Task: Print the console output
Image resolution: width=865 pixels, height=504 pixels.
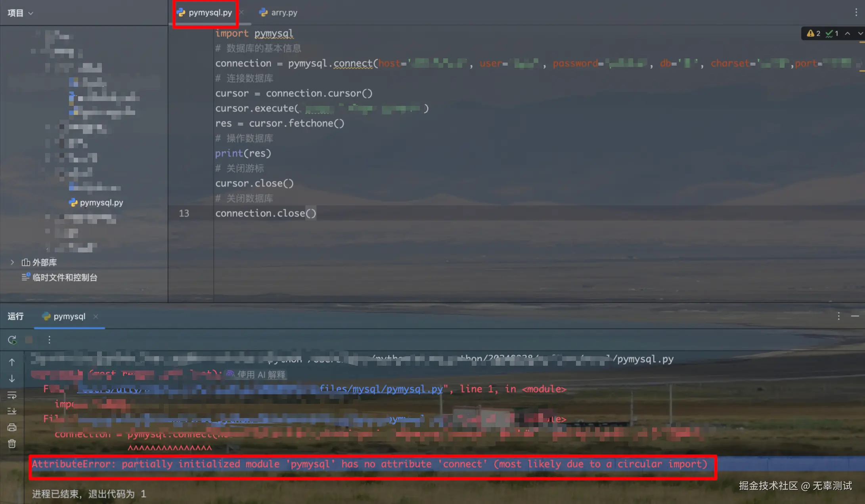Action: pos(12,427)
